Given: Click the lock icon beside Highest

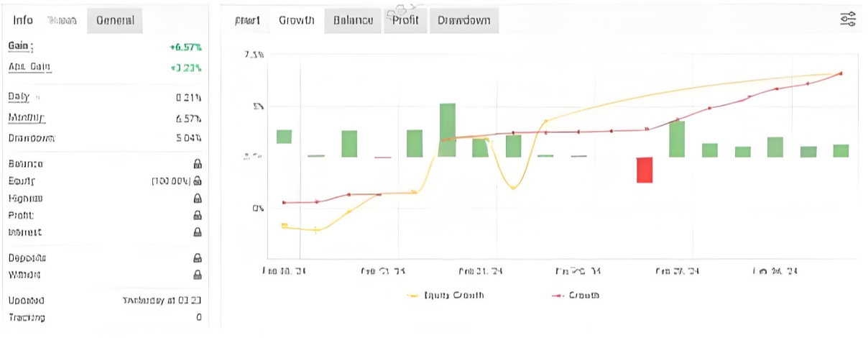Looking at the screenshot, I should 197,198.
